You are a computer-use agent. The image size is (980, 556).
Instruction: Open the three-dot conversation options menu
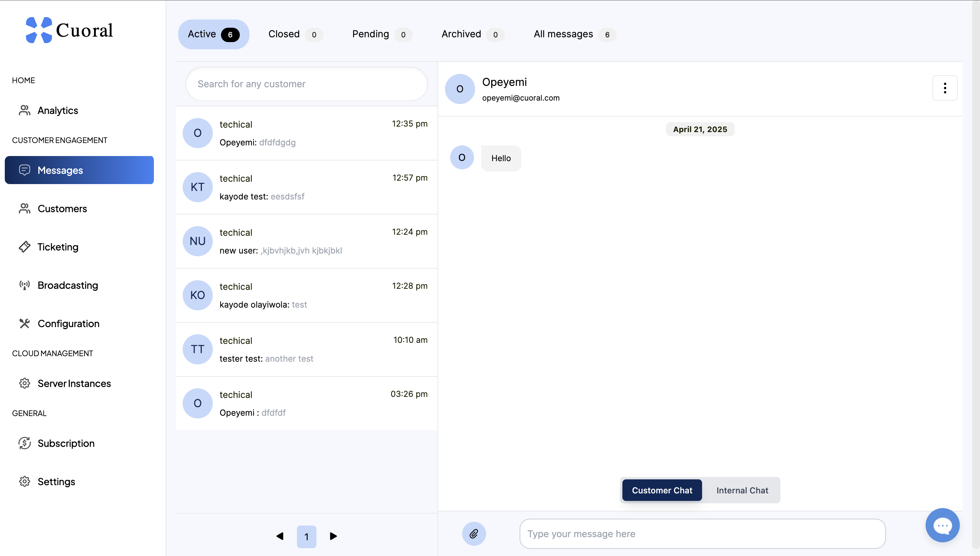(x=944, y=88)
